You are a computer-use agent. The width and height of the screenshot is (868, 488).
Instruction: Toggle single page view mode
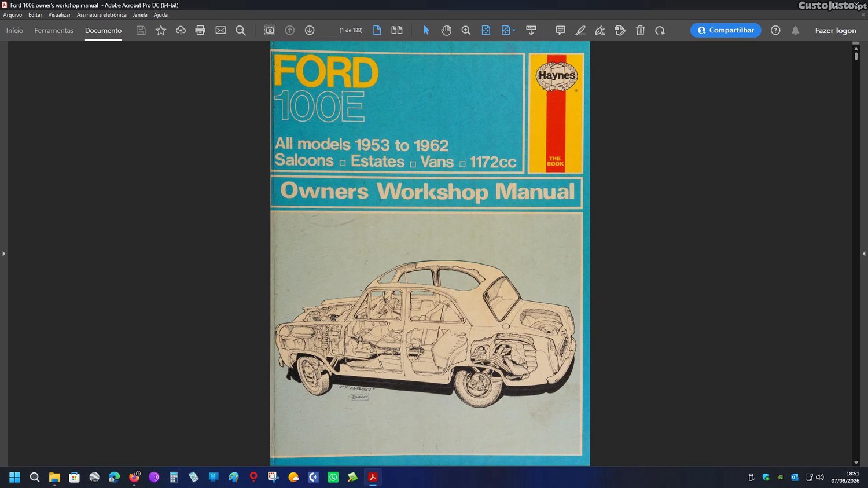(377, 30)
